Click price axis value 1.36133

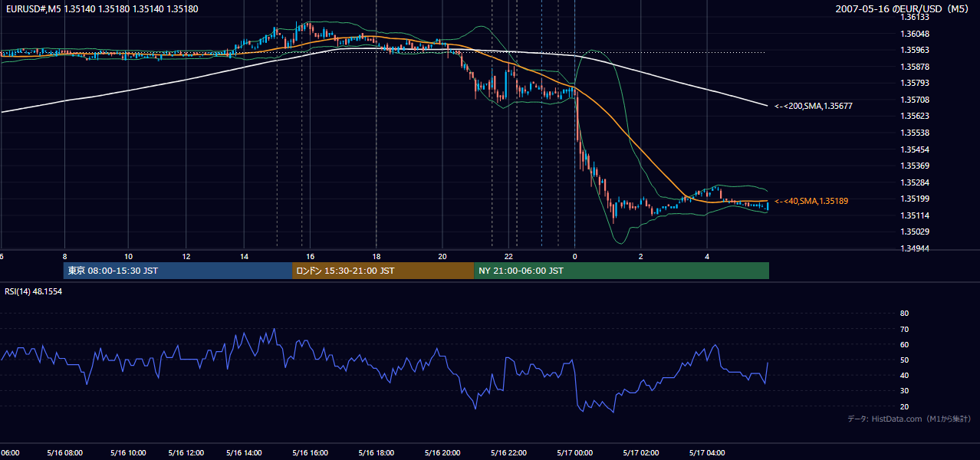[915, 17]
